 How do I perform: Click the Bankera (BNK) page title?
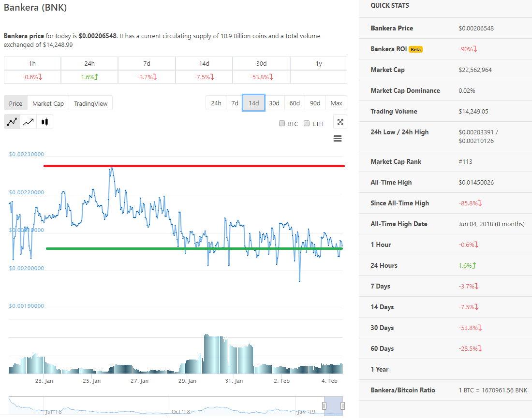point(35,7)
